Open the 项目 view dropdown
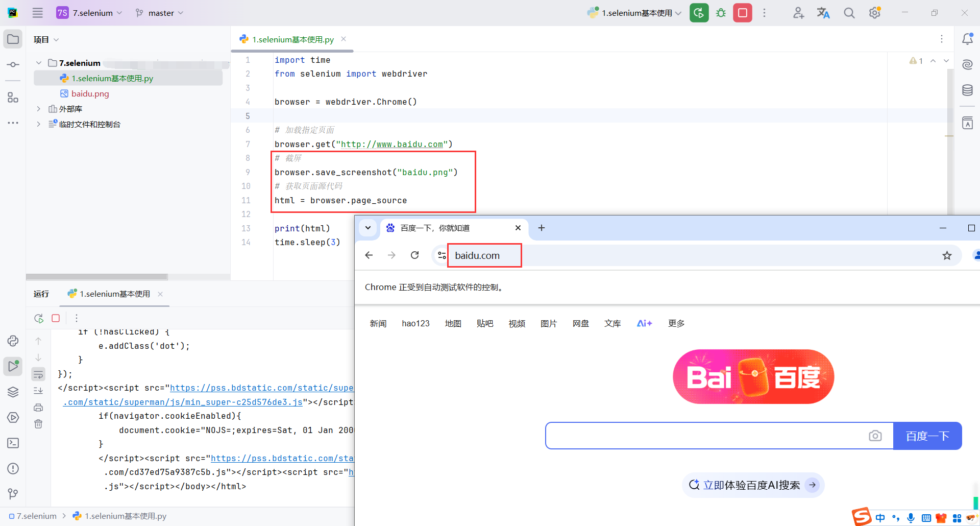 (46, 39)
